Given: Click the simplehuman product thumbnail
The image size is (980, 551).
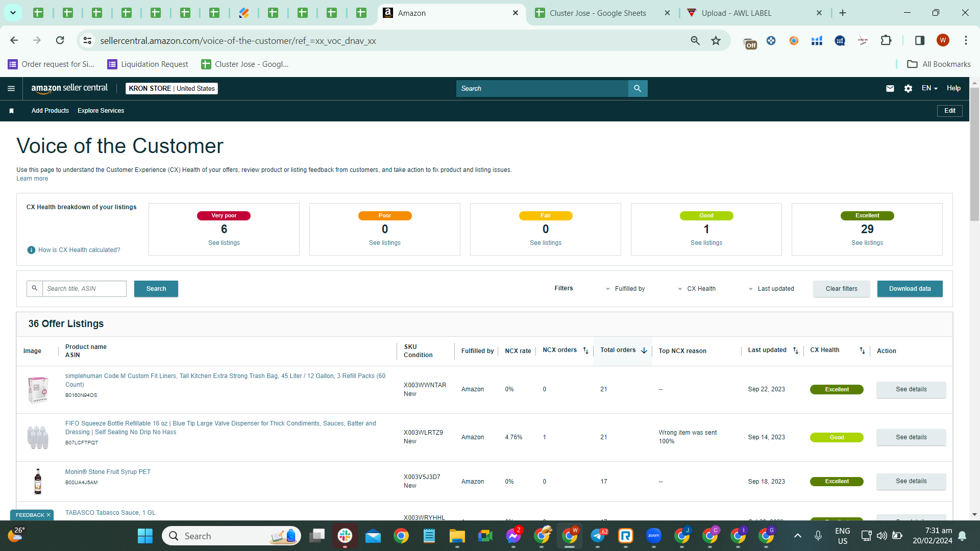Looking at the screenshot, I should pyautogui.click(x=38, y=390).
